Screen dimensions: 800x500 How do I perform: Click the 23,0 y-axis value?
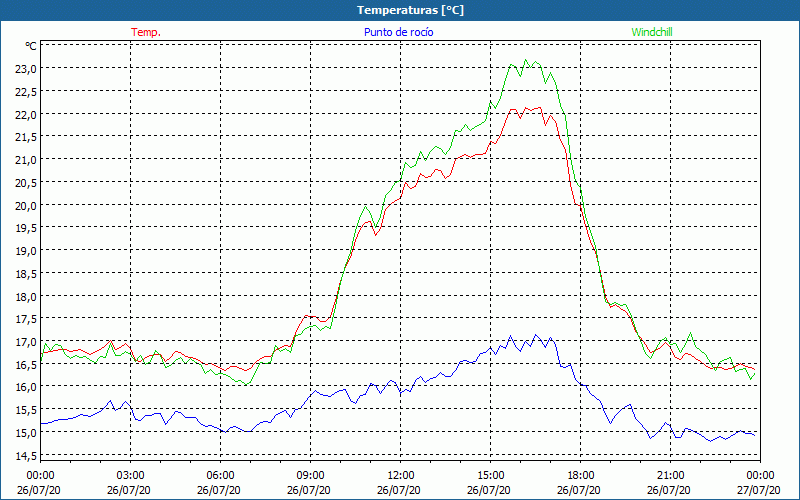pyautogui.click(x=26, y=68)
